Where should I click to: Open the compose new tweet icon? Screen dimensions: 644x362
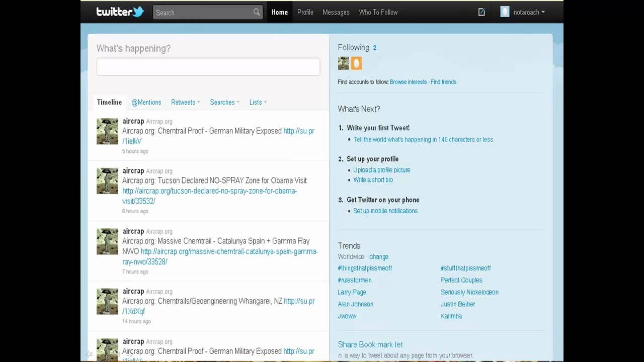pos(481,12)
